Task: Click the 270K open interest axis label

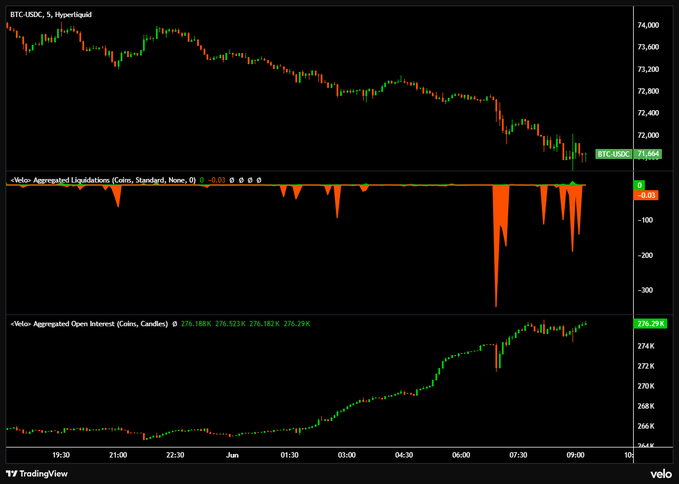Action: (646, 386)
